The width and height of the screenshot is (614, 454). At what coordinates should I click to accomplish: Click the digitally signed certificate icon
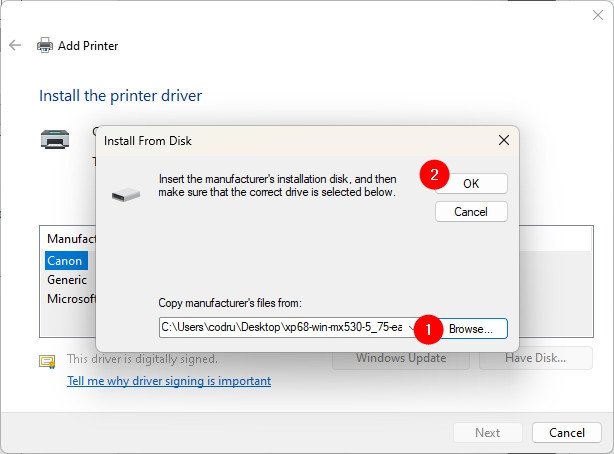(47, 361)
